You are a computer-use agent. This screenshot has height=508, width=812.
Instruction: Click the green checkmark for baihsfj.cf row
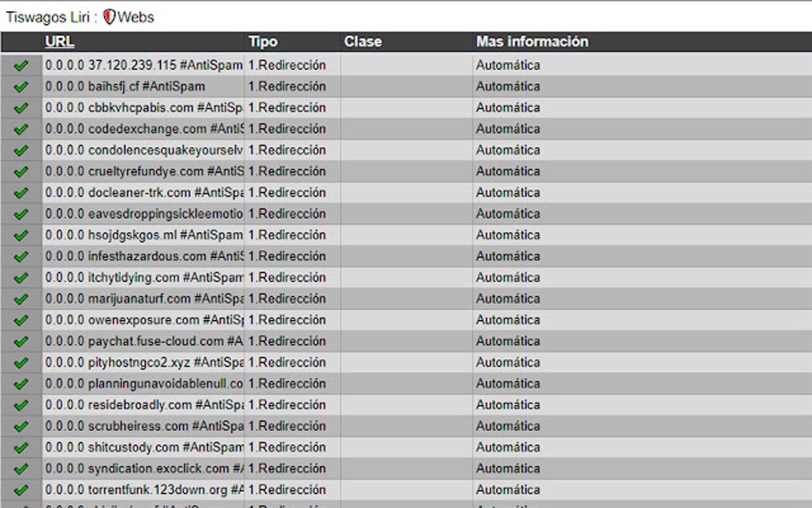pos(21,87)
